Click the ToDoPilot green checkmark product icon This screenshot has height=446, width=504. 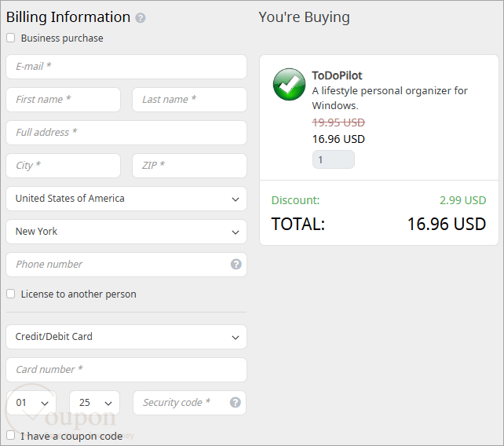pos(289,84)
